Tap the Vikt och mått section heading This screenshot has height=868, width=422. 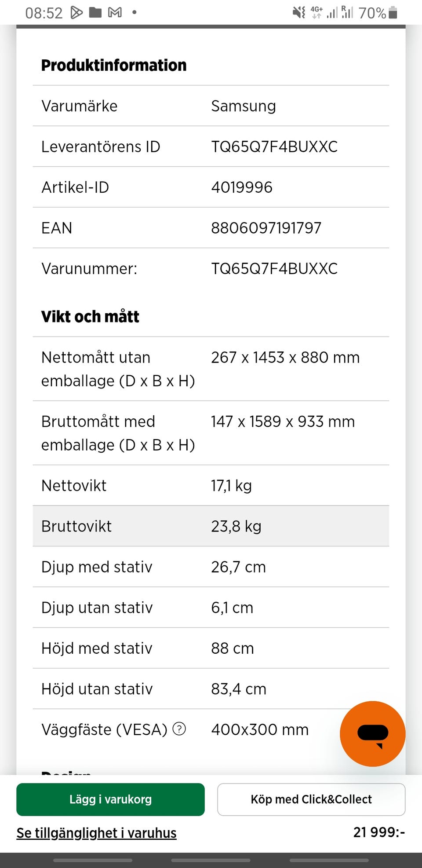pos(90,316)
